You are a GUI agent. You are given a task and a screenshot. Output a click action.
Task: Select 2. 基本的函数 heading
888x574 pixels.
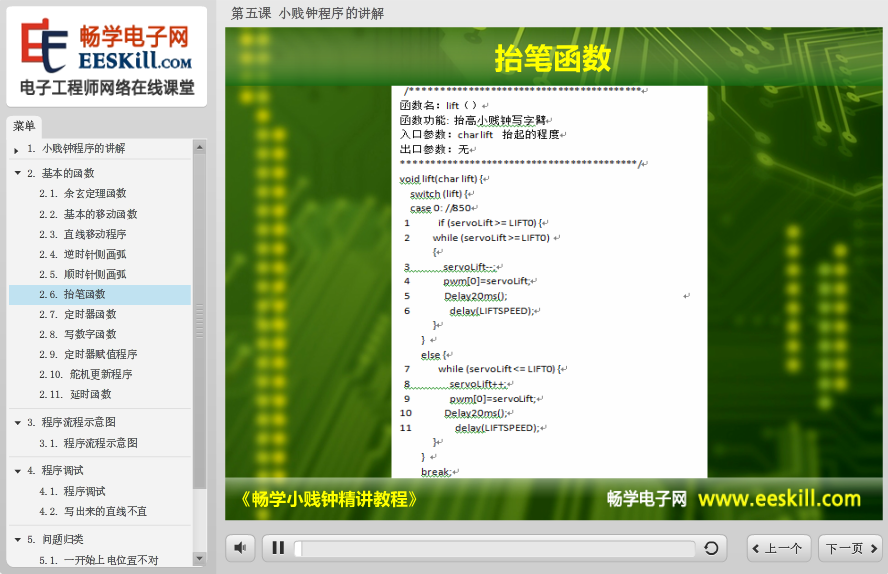[61, 173]
